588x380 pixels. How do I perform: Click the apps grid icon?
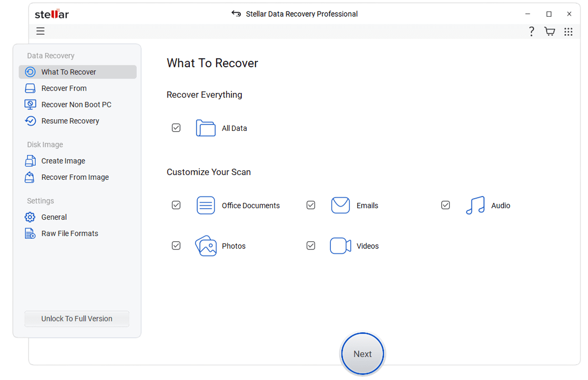pos(568,32)
